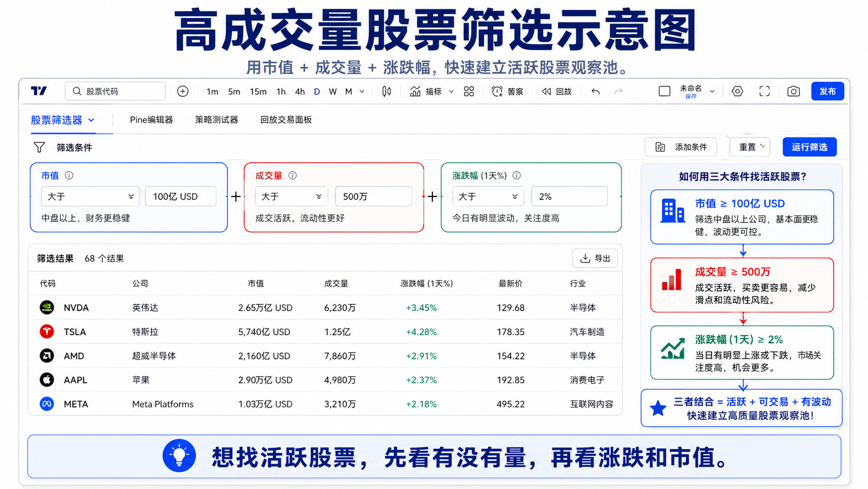
Task: Click the Meta Platforms company name
Action: click(162, 404)
